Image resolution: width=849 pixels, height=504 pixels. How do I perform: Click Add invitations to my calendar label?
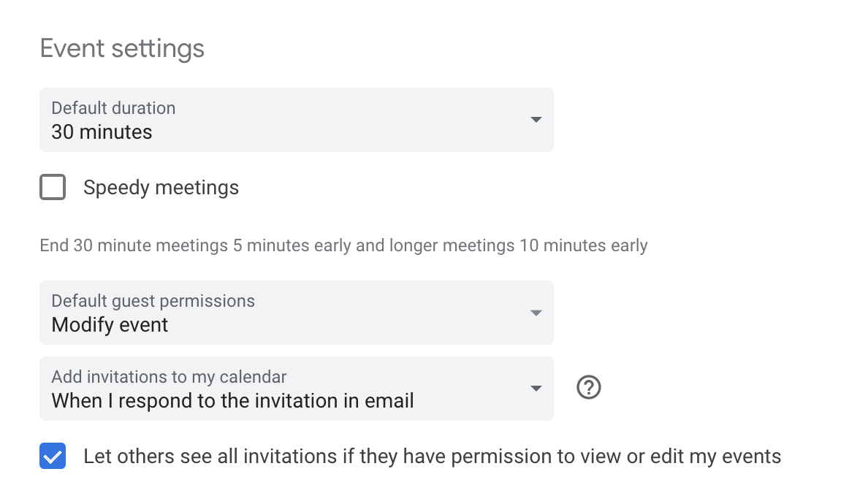(169, 377)
